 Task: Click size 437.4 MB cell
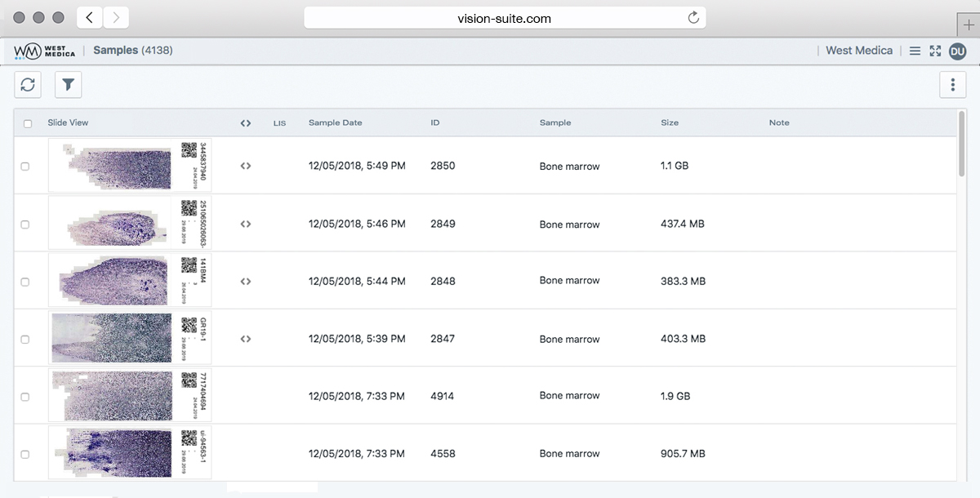coord(682,224)
